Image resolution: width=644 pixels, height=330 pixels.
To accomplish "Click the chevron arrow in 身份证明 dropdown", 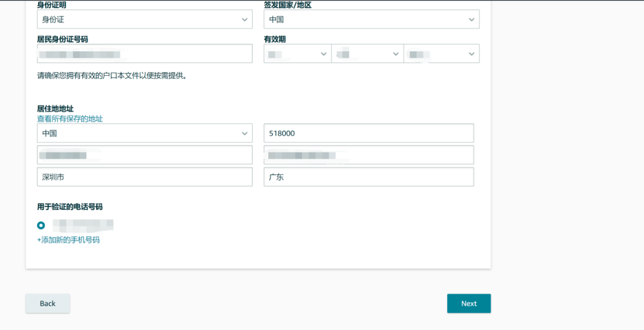I will 244,20.
